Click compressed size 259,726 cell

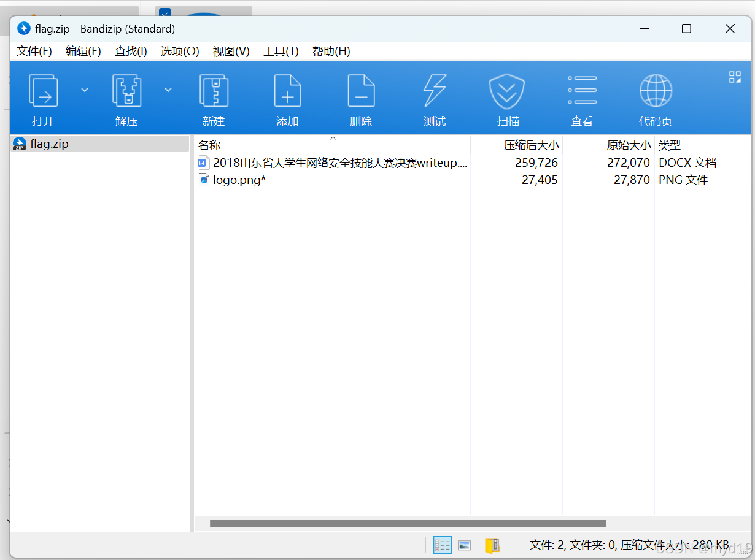[536, 163]
